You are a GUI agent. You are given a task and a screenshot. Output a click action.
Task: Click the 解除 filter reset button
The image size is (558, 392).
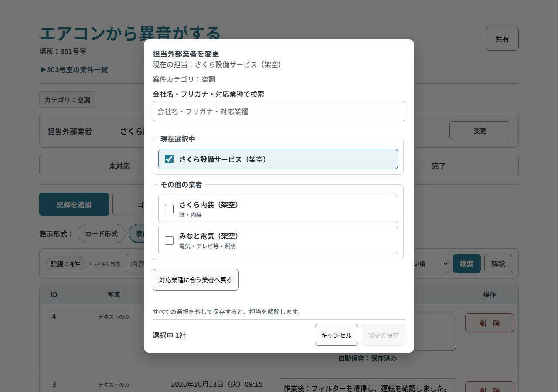498,264
